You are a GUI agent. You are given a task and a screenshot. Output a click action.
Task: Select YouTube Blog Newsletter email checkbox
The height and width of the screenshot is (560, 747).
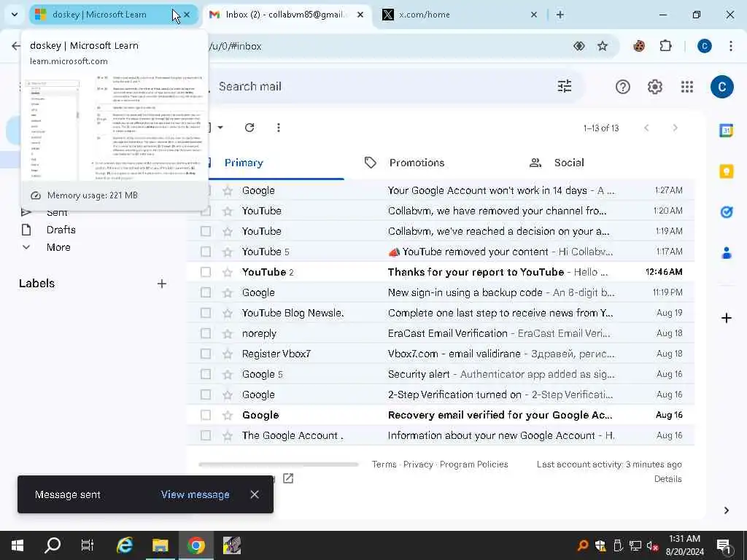(205, 313)
